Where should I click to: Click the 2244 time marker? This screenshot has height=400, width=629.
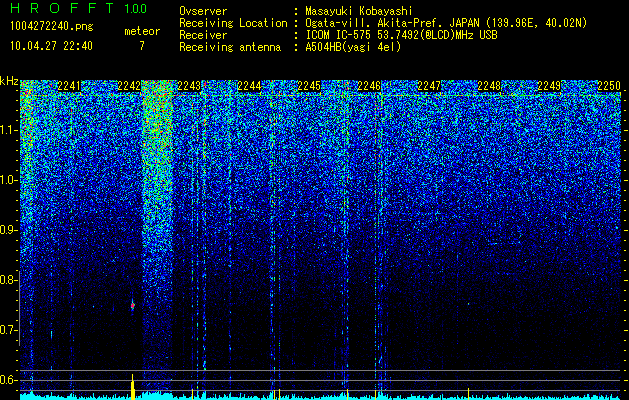[x=249, y=86]
